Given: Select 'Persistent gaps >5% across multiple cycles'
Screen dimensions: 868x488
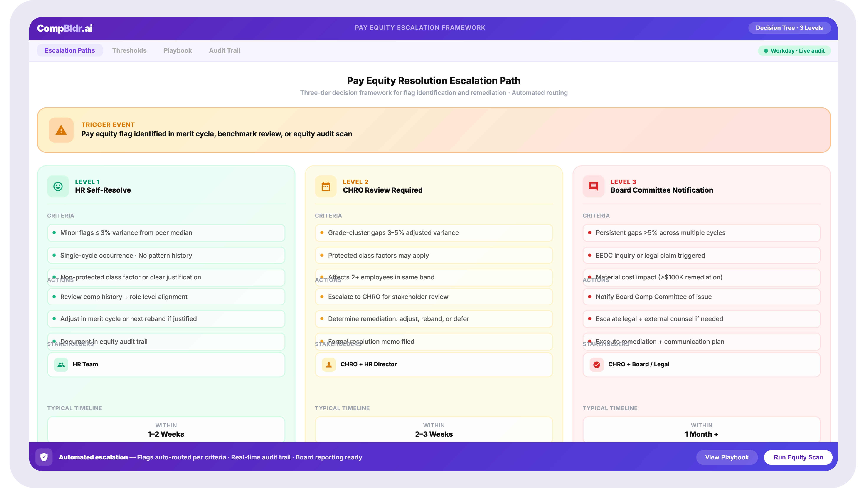Looking at the screenshot, I should [x=702, y=233].
